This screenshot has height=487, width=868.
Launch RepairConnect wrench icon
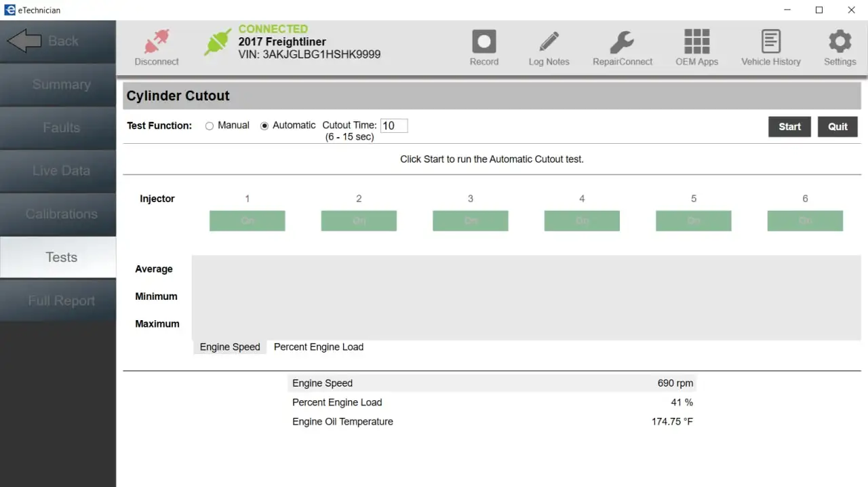(622, 41)
